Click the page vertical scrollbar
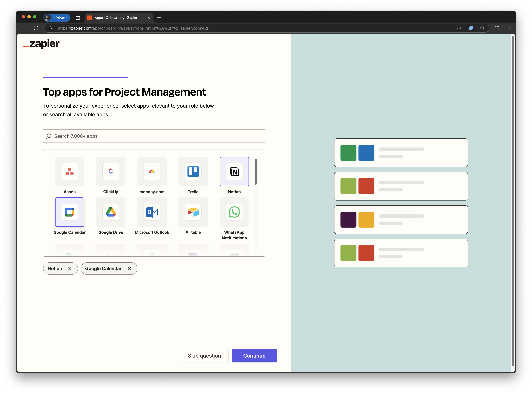This screenshot has height=394, width=532. 513,200
